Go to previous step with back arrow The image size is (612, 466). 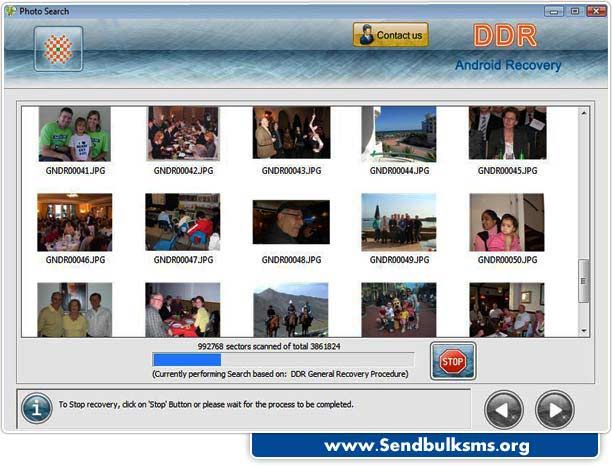(503, 410)
